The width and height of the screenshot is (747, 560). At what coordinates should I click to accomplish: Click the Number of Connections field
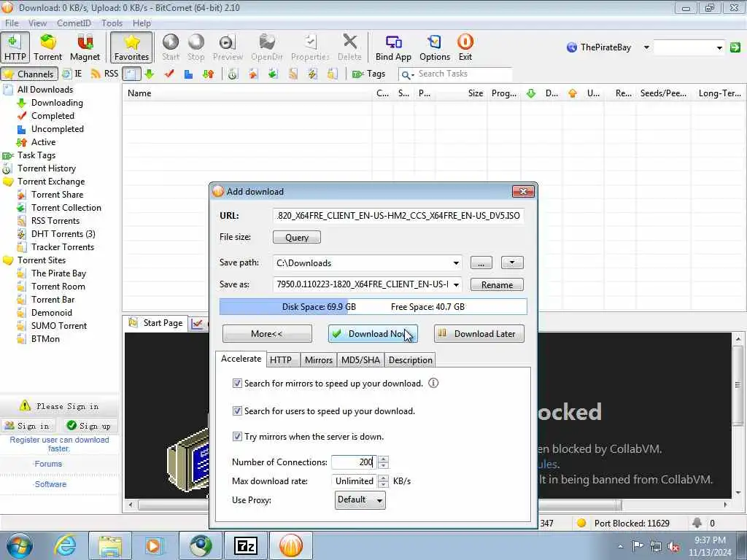[x=354, y=462]
